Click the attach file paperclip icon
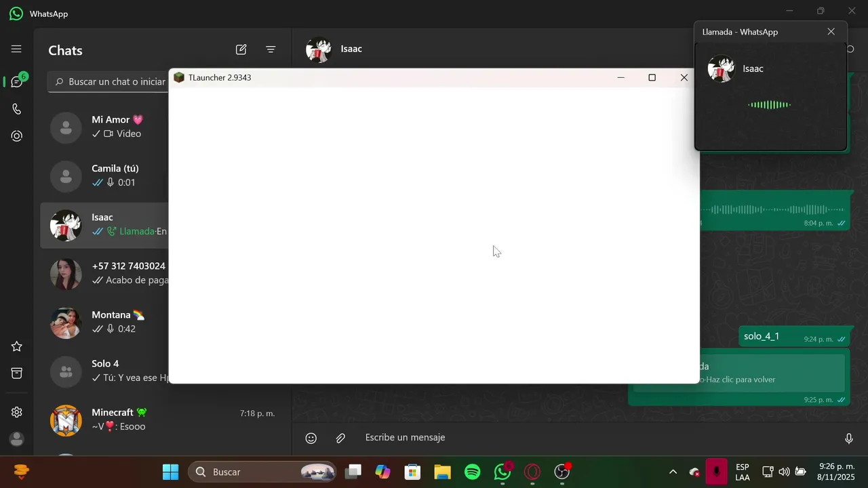868x488 pixels. [340, 439]
